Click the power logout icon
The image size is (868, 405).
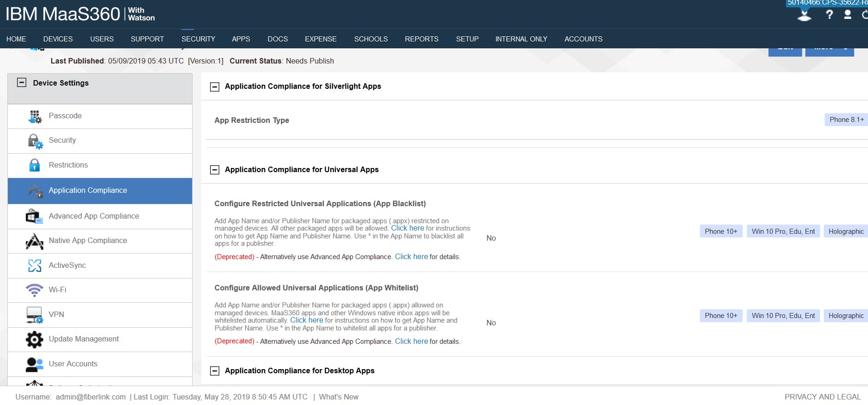click(865, 15)
